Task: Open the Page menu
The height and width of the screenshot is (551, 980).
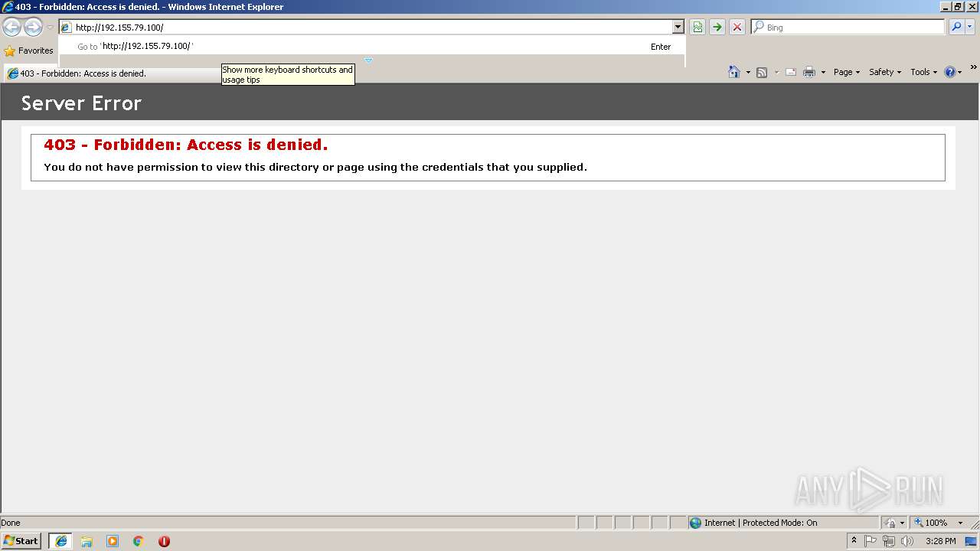Action: click(846, 72)
